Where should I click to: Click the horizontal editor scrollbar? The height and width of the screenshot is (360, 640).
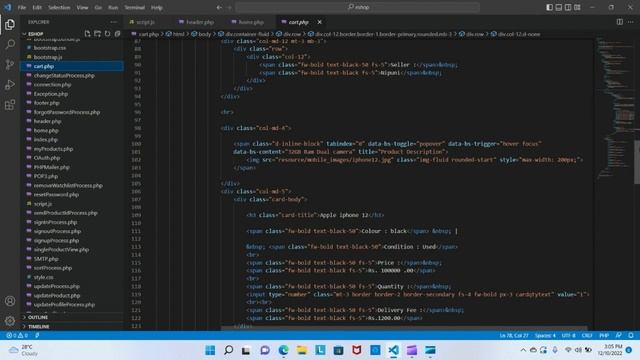[x=404, y=327]
